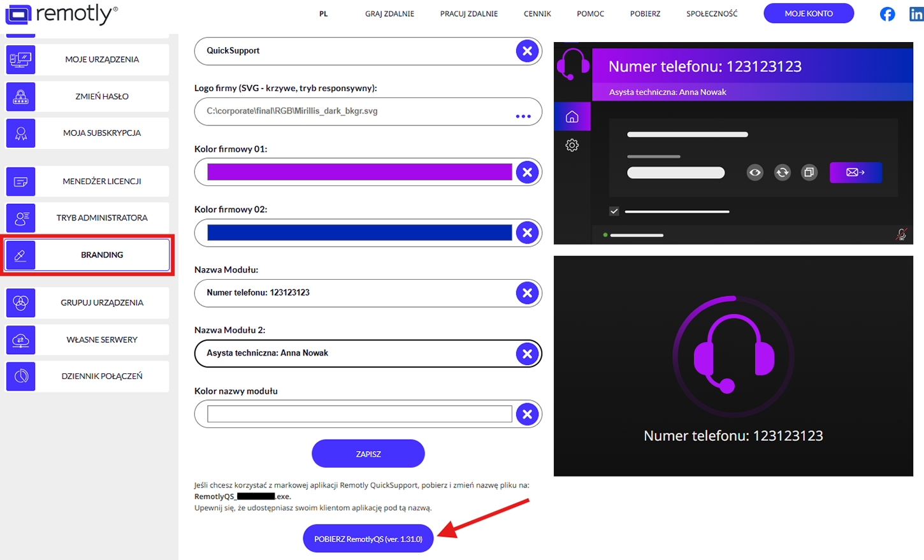The height and width of the screenshot is (560, 924).
Task: Toggle the checkbox in app preview
Action: pyautogui.click(x=614, y=211)
